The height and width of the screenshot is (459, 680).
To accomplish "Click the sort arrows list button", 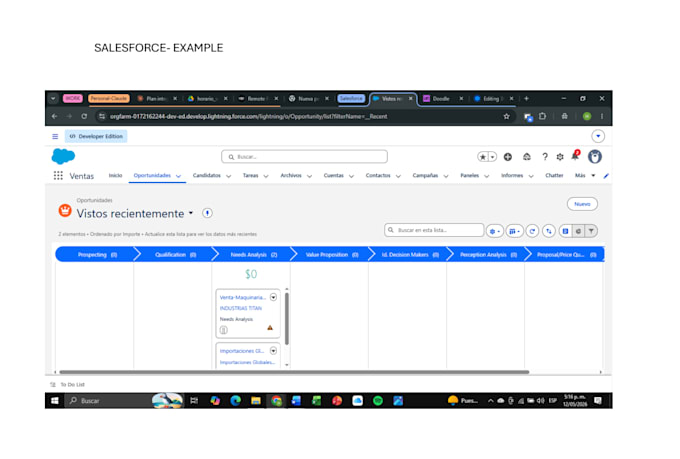I will pos(549,231).
